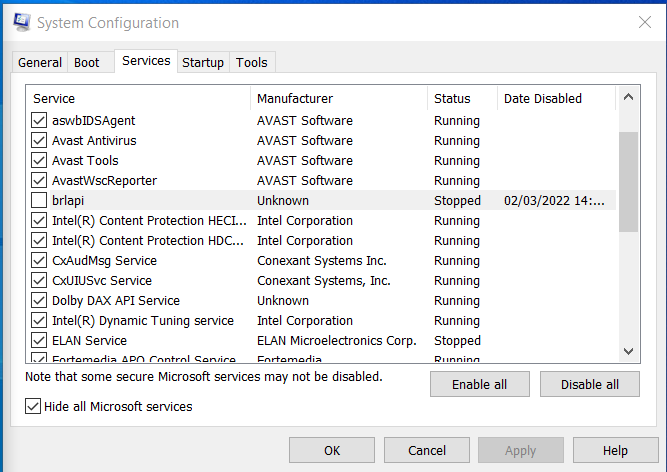This screenshot has height=472, width=667.
Task: Disable the AvastWscReporter checkbox
Action: coord(39,180)
